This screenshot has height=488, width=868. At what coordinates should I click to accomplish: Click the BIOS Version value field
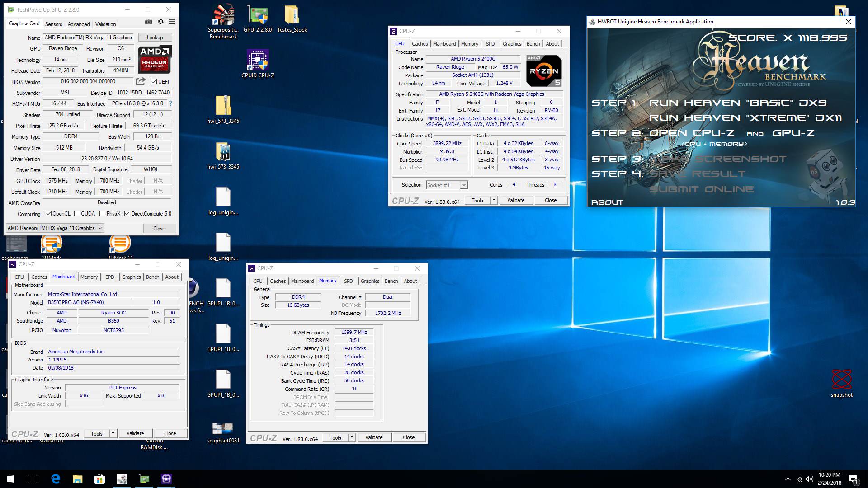point(88,82)
